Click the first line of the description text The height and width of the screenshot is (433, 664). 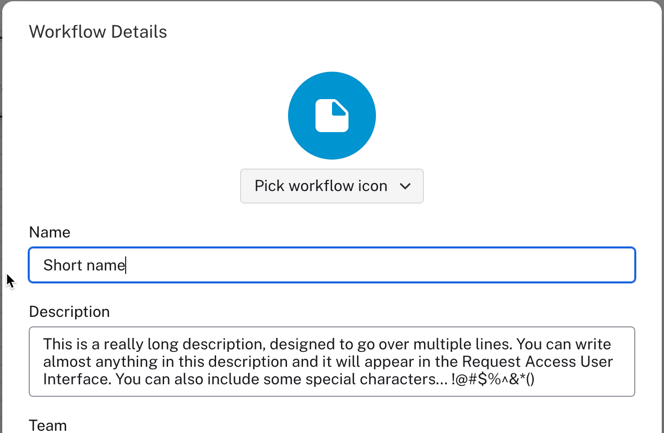coord(300,344)
